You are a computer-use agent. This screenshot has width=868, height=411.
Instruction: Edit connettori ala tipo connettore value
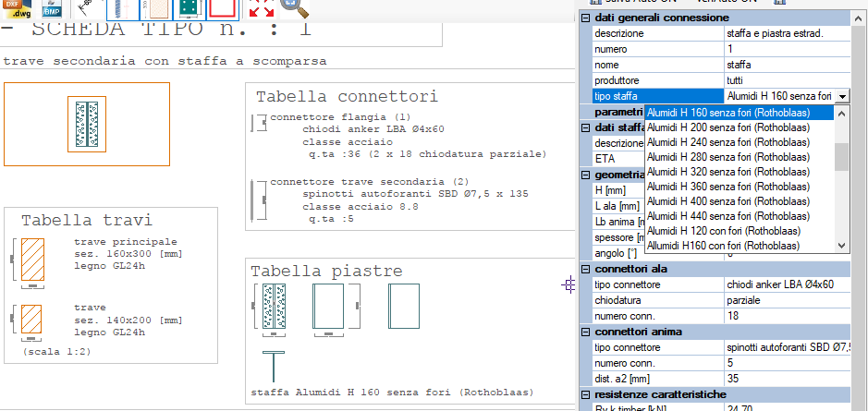point(788,284)
